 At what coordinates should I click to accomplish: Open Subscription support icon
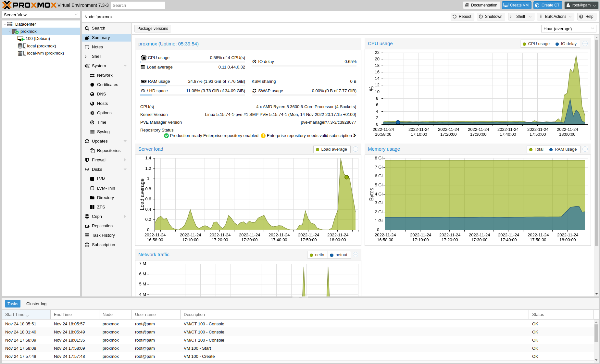[87, 245]
